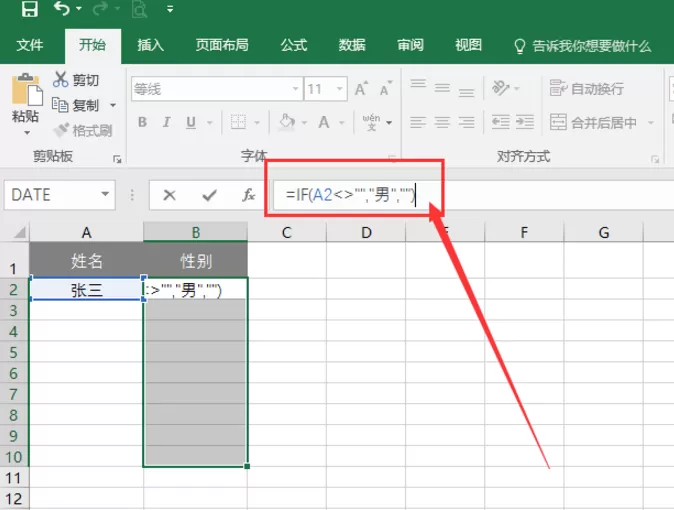
Task: Click the font color A icon
Action: [x=324, y=123]
